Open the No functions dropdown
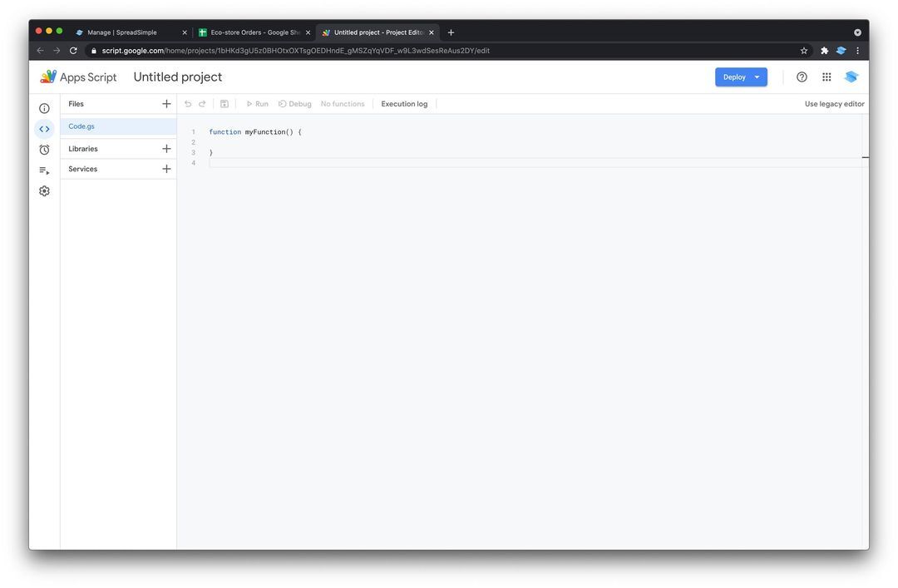The width and height of the screenshot is (898, 588). 342,103
